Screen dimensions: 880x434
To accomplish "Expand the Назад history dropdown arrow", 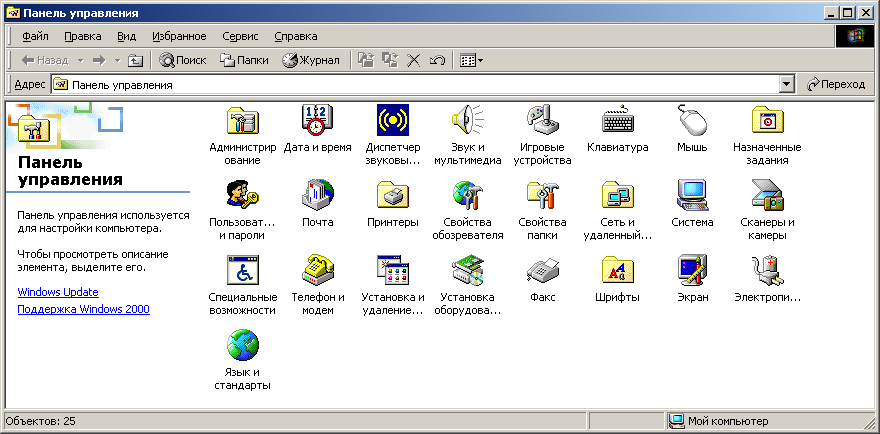I will (x=80, y=60).
